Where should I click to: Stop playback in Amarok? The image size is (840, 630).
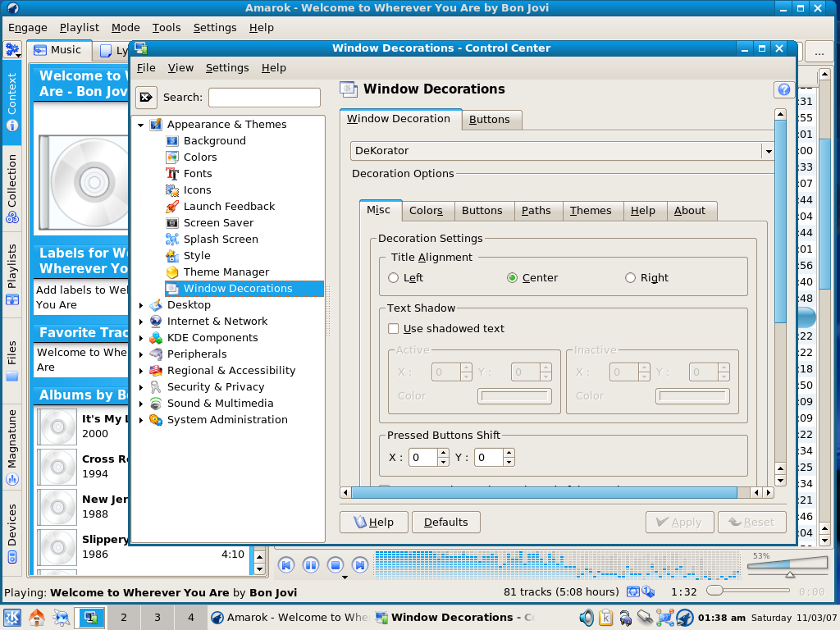pos(336,564)
